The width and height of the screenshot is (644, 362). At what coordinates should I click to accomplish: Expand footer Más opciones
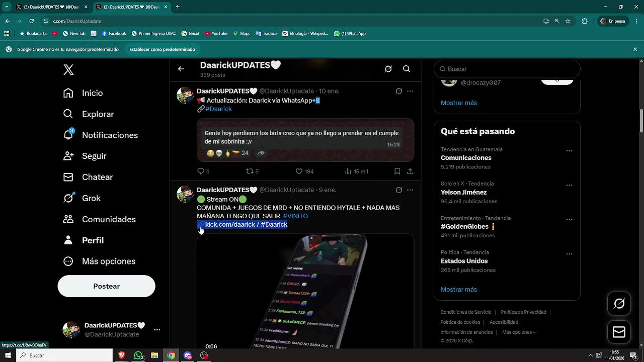point(519,332)
